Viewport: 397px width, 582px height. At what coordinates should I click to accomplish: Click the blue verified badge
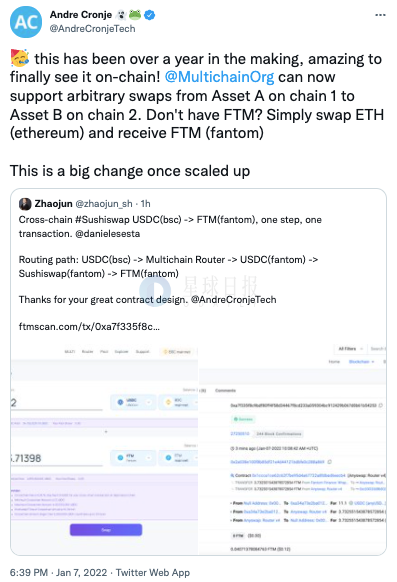click(150, 15)
